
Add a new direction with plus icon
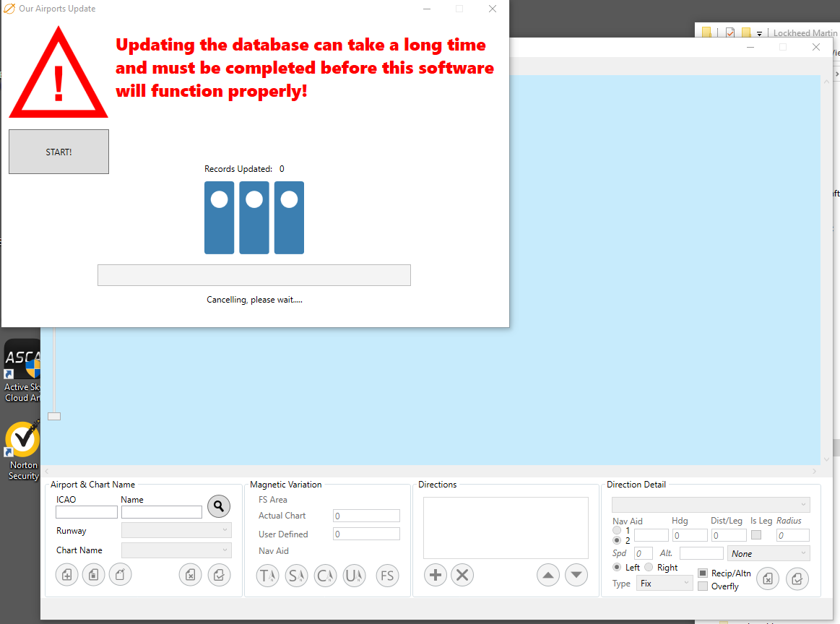click(x=435, y=576)
